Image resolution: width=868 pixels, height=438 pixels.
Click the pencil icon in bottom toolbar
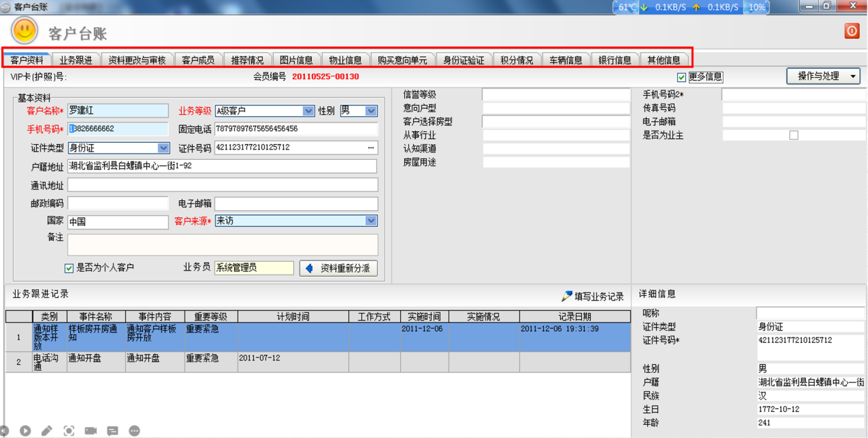click(47, 430)
